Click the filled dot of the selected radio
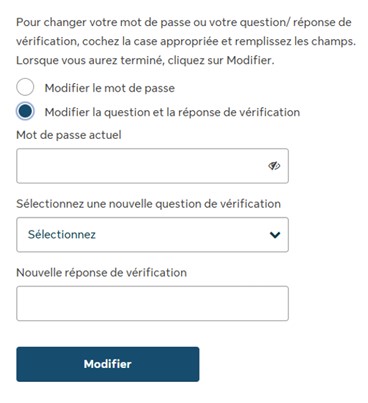The height and width of the screenshot is (403, 368). pyautogui.click(x=25, y=111)
